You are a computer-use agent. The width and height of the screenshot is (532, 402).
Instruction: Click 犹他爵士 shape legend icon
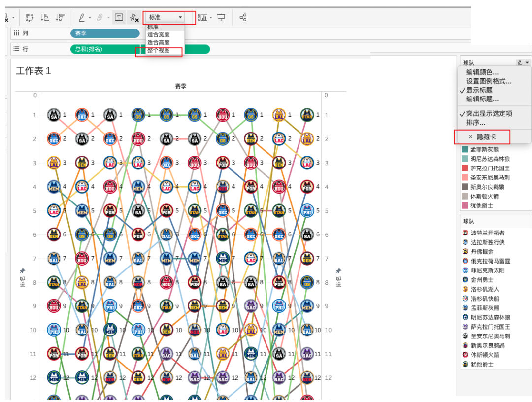[x=465, y=364]
